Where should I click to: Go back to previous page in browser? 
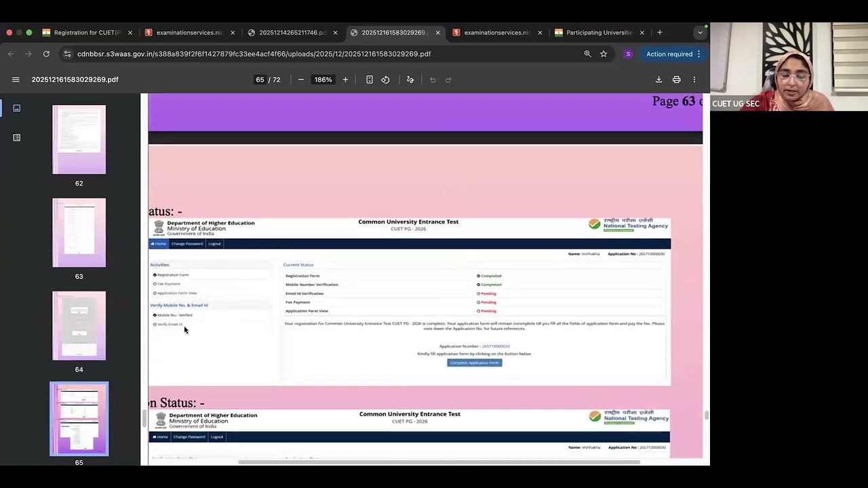coord(11,54)
